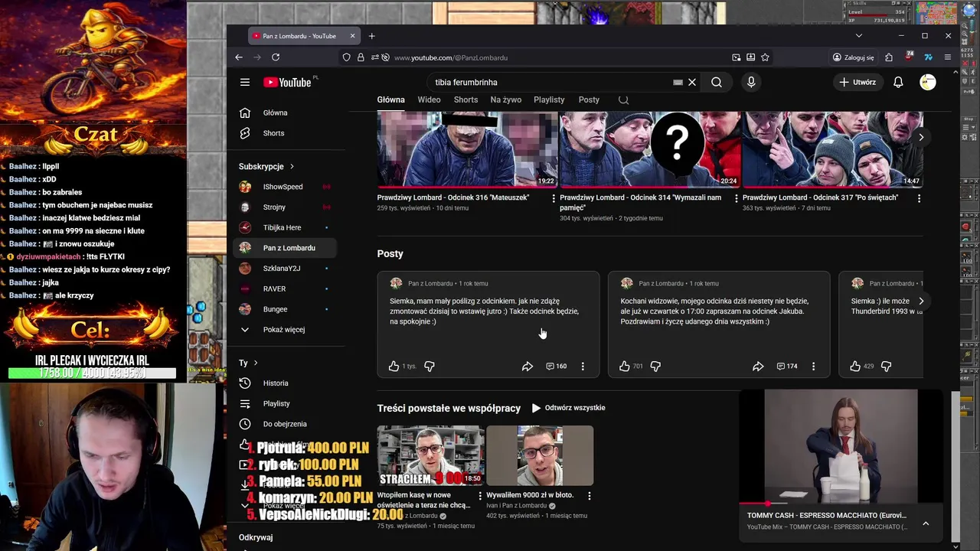Open IShowSpeed subscription
Viewport: 980px width, 551px height.
point(285,187)
